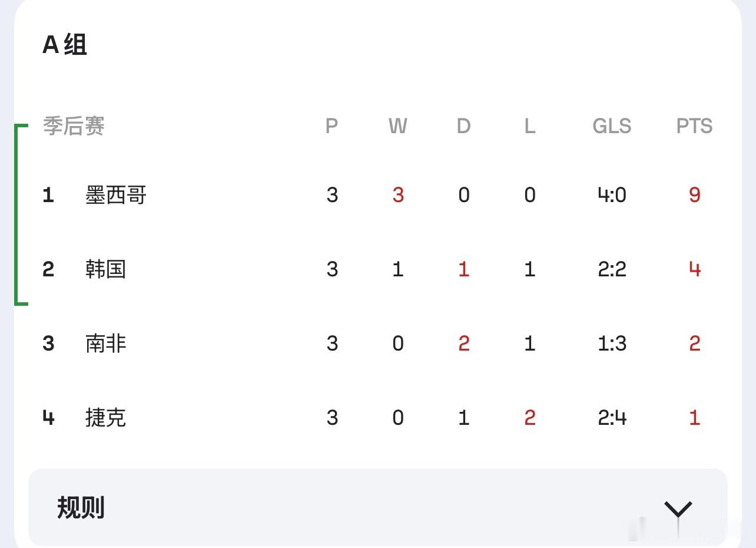Viewport: 756px width, 548px height.
Task: Click the P played column header
Action: [332, 126]
